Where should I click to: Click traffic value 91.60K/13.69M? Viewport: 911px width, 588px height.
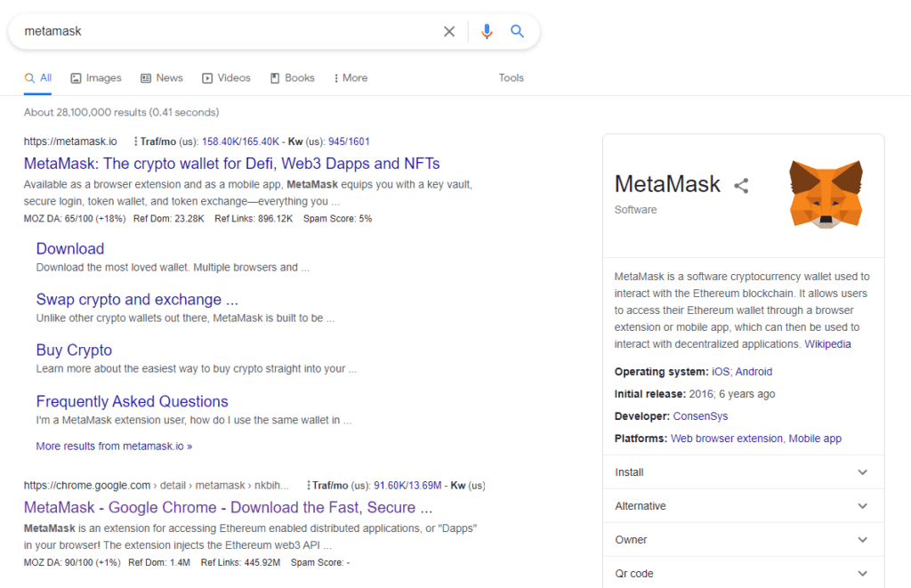click(407, 486)
